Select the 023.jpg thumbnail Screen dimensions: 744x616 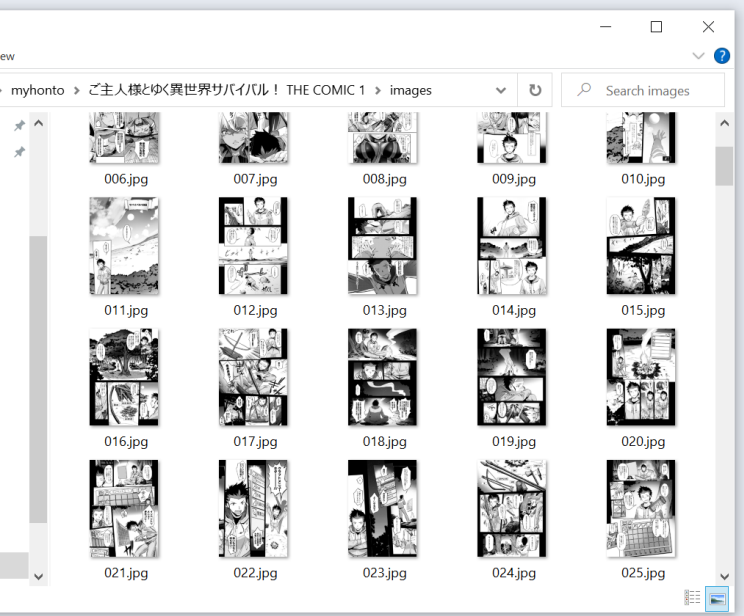[x=382, y=508]
